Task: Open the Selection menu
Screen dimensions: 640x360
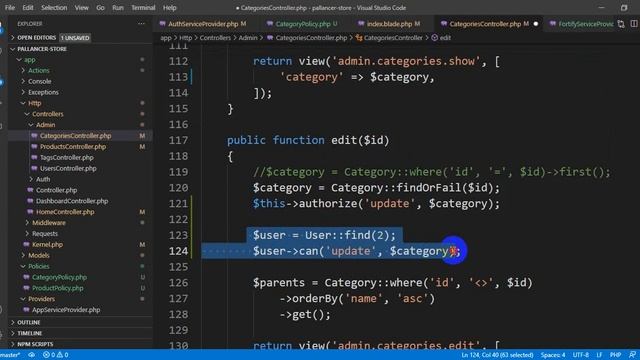Action: point(54,8)
